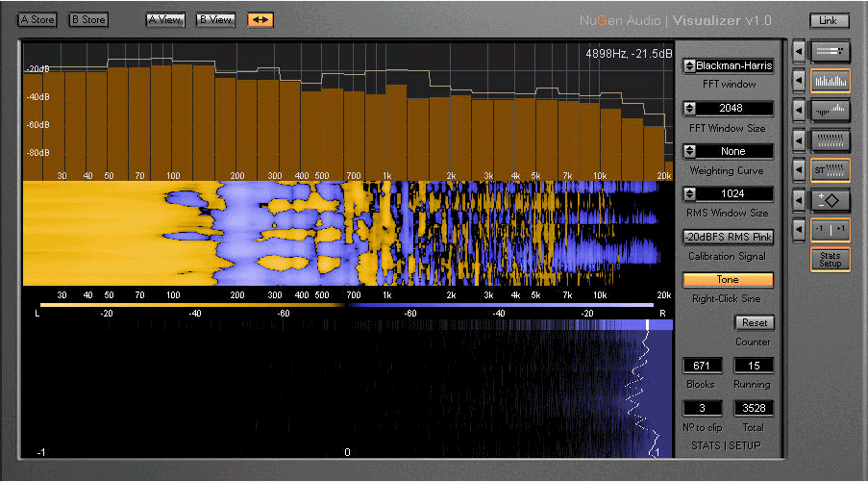Toggle the Tone generator button

tap(728, 280)
